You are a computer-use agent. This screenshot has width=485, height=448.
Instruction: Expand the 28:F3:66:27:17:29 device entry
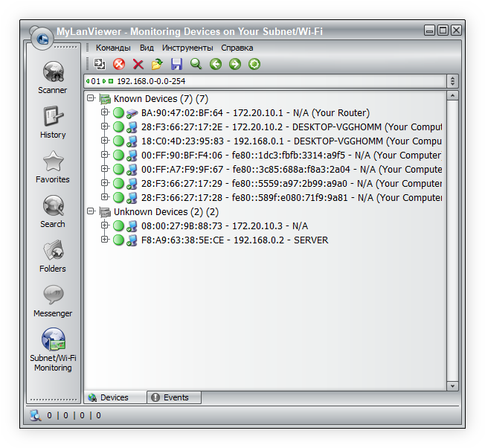click(x=105, y=183)
